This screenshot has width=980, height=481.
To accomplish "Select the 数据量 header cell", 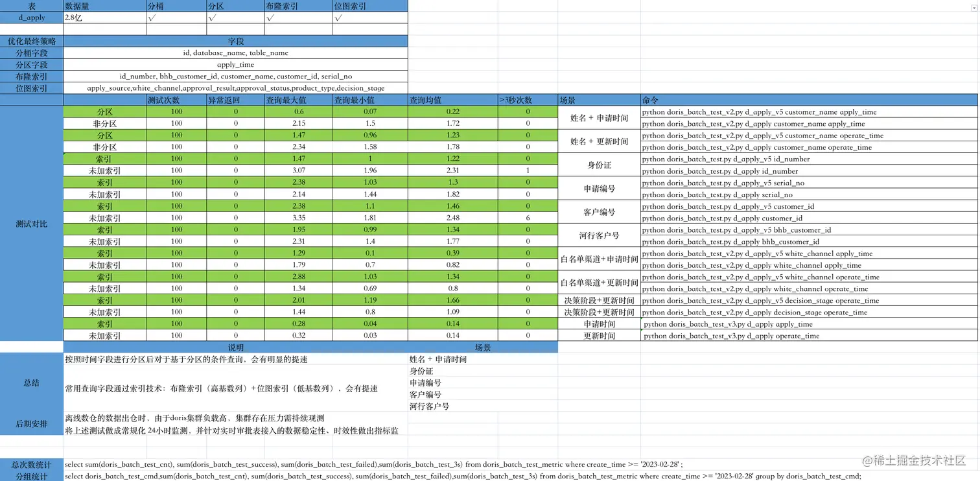I will point(105,6).
